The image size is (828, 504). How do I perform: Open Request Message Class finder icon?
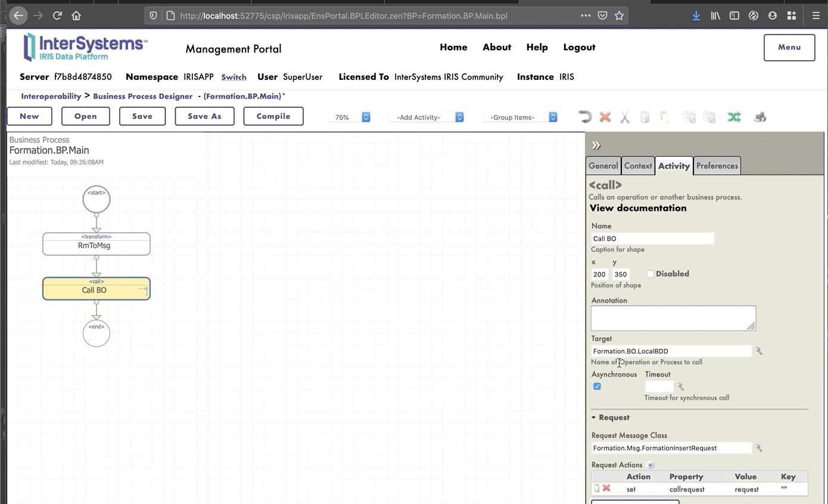tap(759, 448)
